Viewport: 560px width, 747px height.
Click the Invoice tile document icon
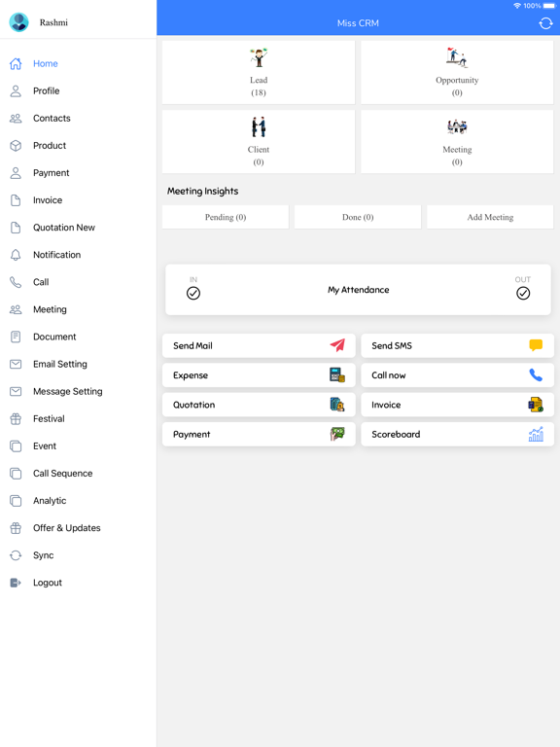tap(536, 405)
